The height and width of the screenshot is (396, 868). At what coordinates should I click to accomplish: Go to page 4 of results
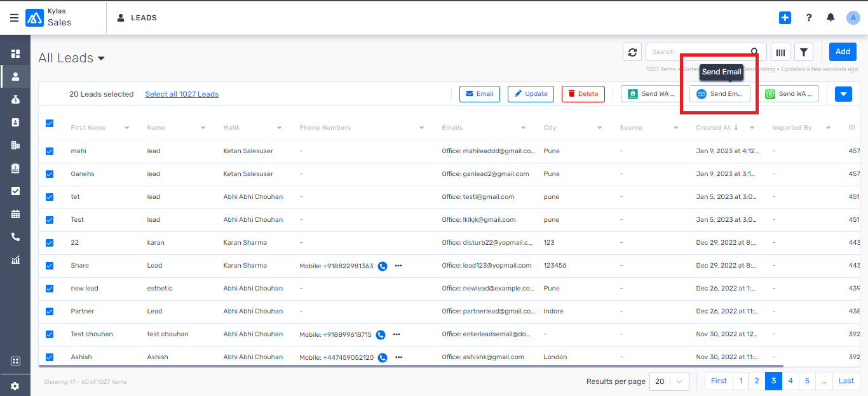790,381
